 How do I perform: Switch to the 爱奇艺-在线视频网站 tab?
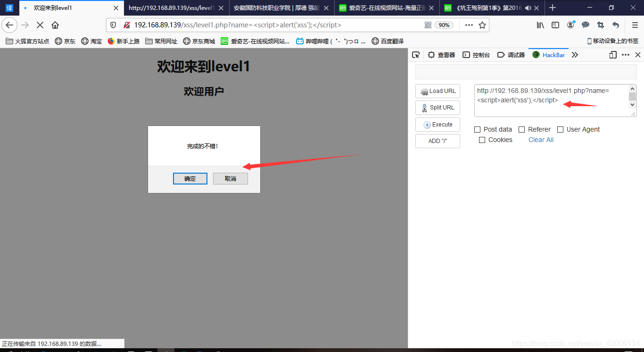(x=387, y=8)
